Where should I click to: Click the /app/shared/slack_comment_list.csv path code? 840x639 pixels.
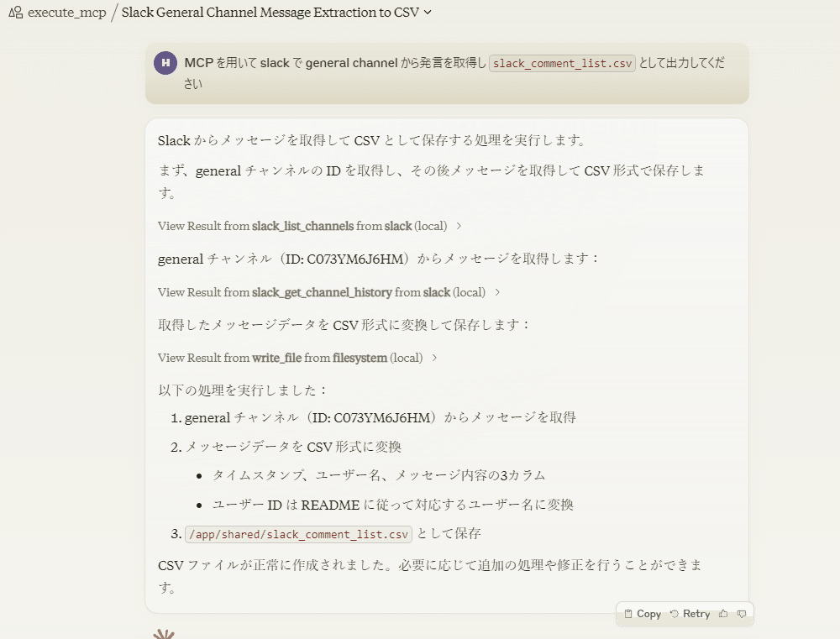pyautogui.click(x=298, y=534)
